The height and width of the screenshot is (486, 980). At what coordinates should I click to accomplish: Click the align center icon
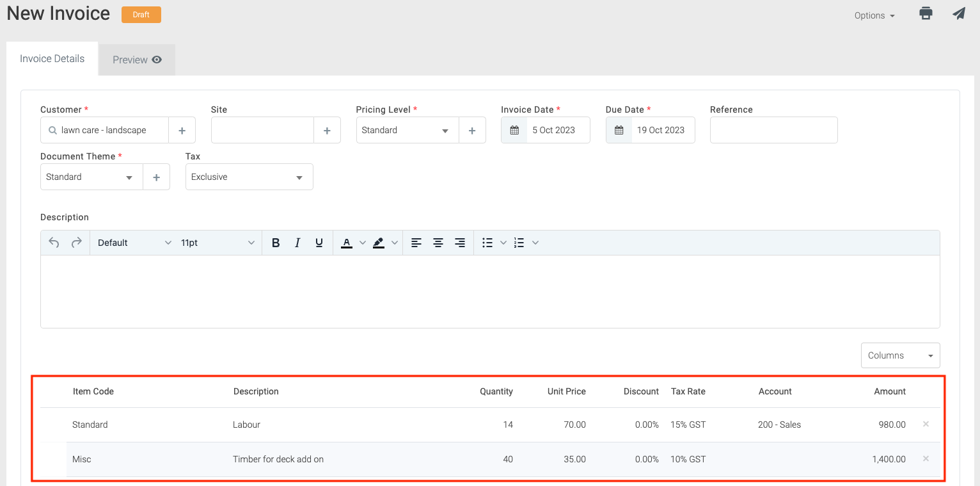point(438,242)
